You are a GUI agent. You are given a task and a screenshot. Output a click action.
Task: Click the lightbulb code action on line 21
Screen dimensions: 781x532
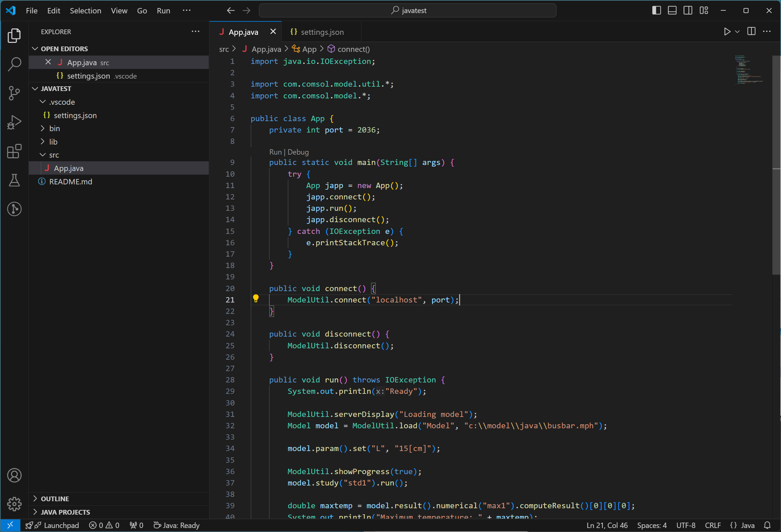(x=256, y=298)
